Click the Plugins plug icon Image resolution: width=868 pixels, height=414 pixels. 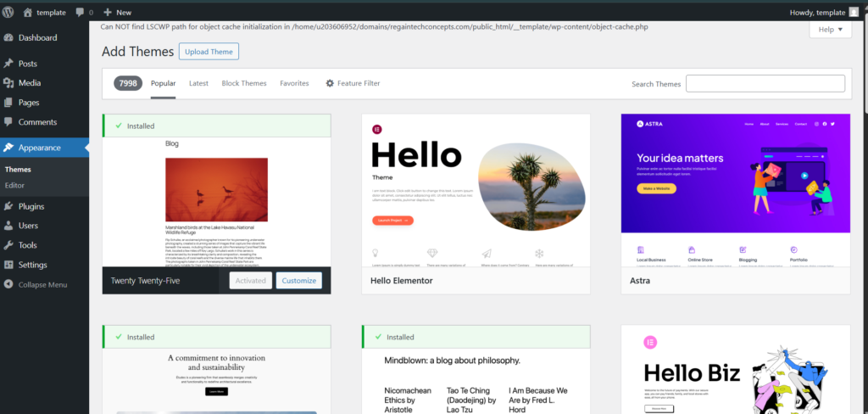click(x=8, y=206)
